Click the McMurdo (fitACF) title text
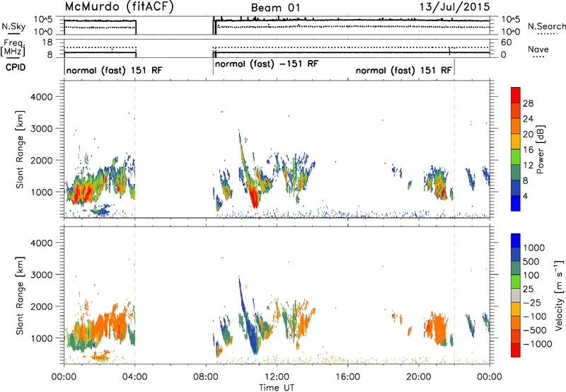Viewport: 566px width, 392px height. coord(119,7)
